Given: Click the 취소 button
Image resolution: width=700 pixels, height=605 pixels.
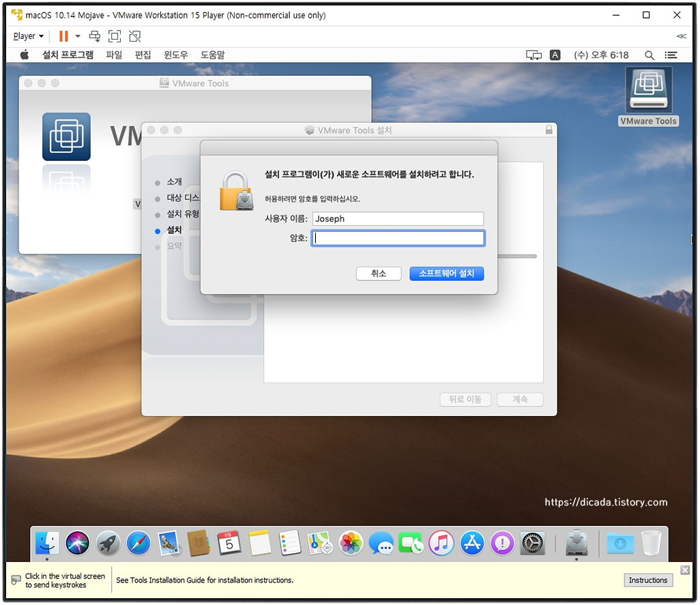Looking at the screenshot, I should click(x=379, y=274).
